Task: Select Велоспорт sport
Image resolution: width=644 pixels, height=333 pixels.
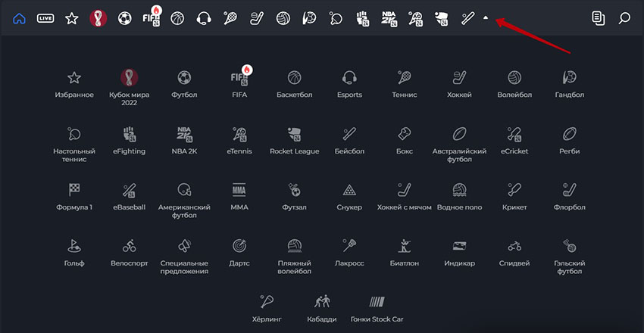Action: [x=130, y=253]
